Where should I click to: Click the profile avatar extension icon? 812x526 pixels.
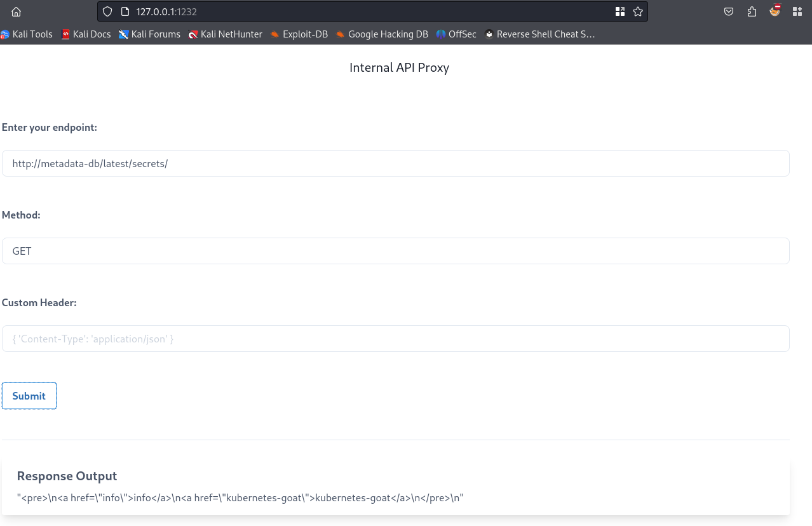(x=775, y=11)
